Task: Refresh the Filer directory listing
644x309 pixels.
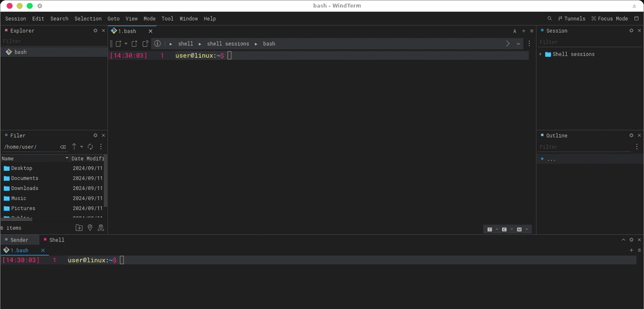Action: coord(90,147)
